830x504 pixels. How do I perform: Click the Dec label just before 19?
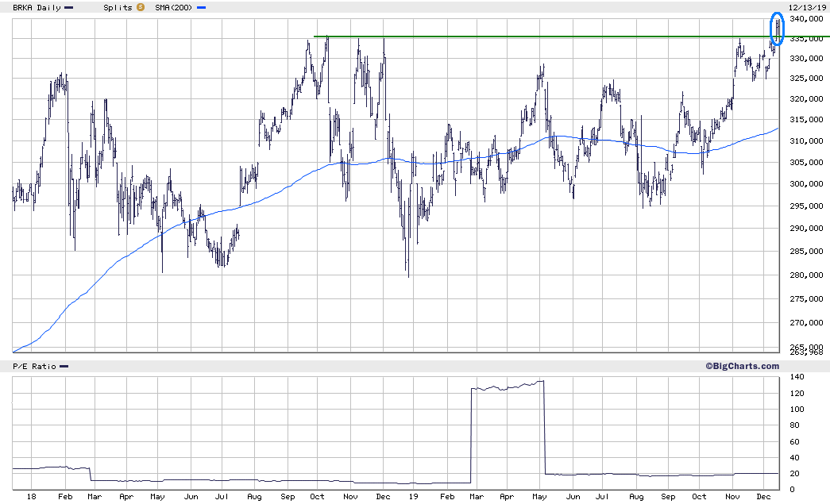pos(384,497)
